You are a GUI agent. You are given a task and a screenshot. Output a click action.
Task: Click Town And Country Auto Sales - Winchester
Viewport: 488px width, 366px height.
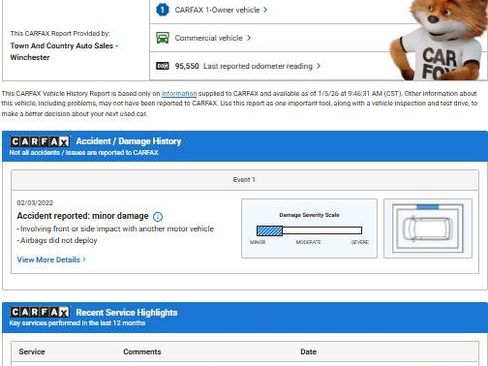(64, 51)
